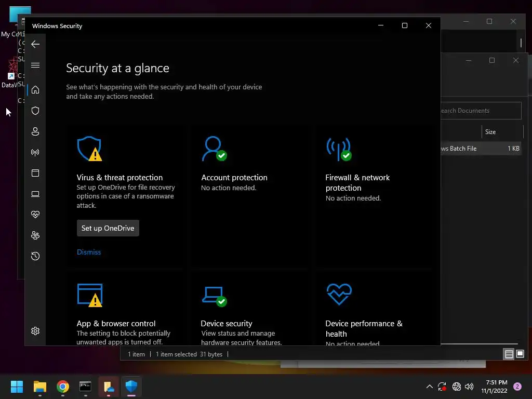Open the Windows Start menu
Screen dimensions: 532x399
(17, 387)
